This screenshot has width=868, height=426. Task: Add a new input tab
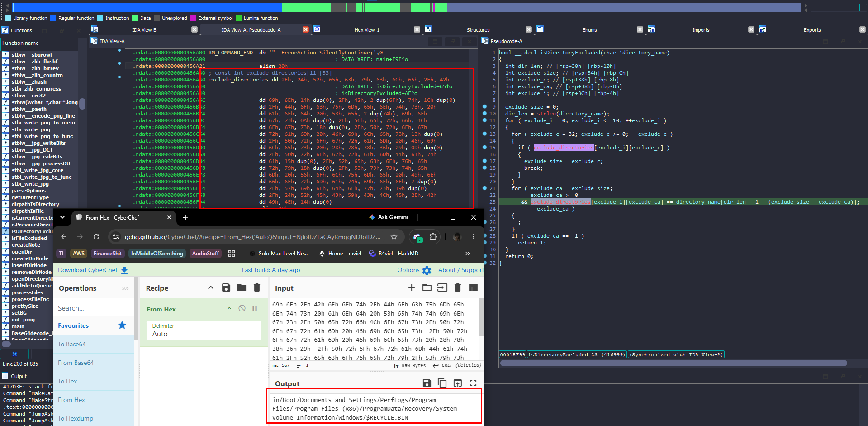(412, 287)
